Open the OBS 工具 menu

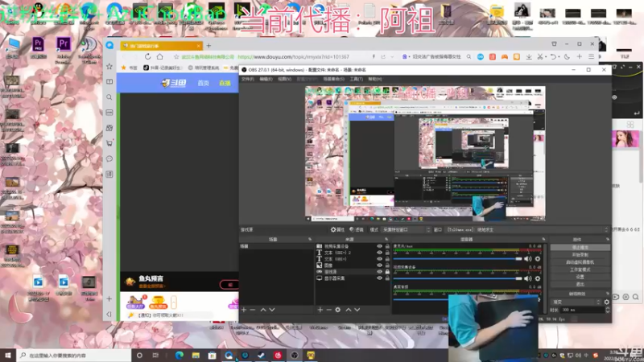tap(356, 79)
